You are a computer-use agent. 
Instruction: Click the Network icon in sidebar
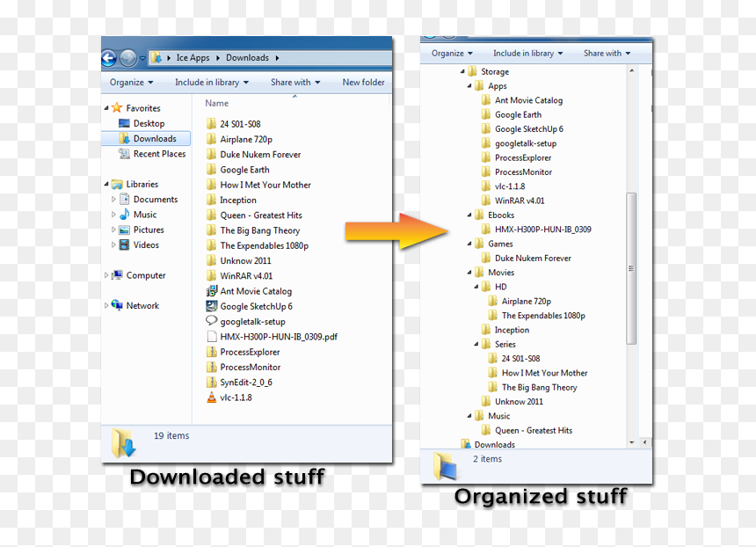tap(117, 305)
